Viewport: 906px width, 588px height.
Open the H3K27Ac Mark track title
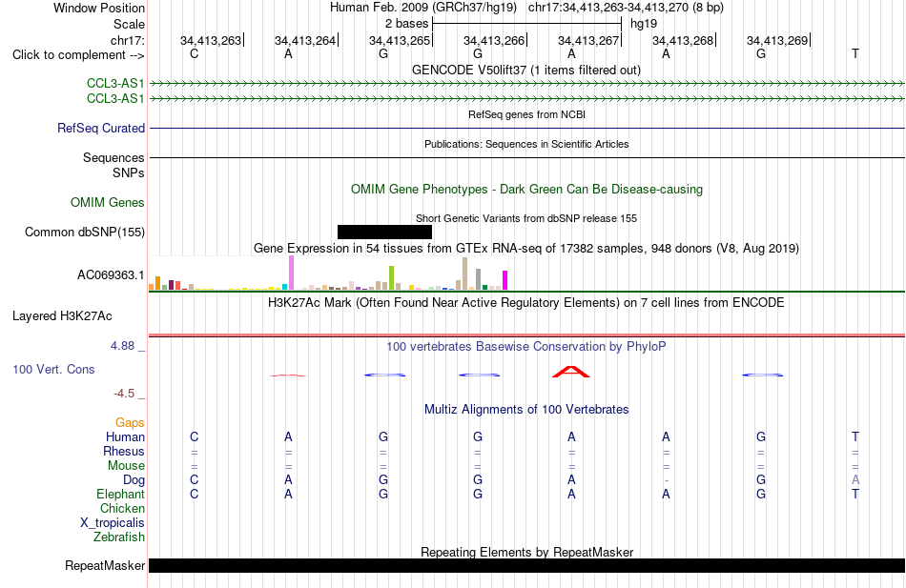[x=526, y=303]
